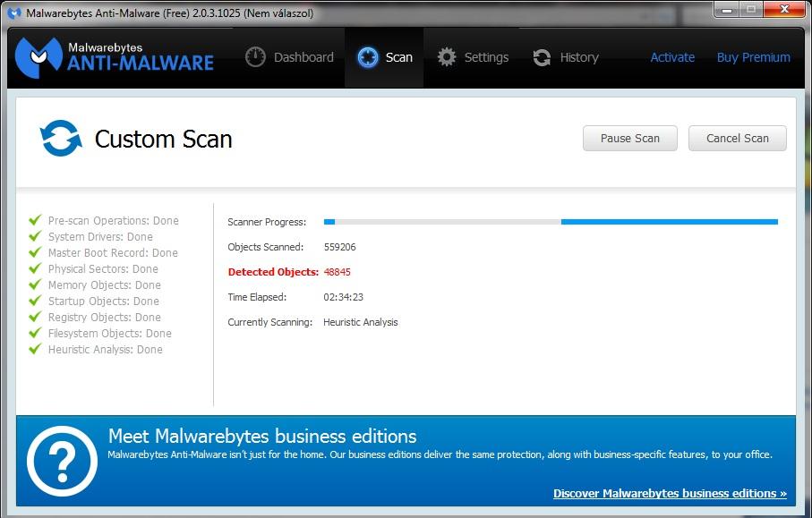
Task: Click 'Pre-scan Operations: Done' text
Action: coord(114,220)
